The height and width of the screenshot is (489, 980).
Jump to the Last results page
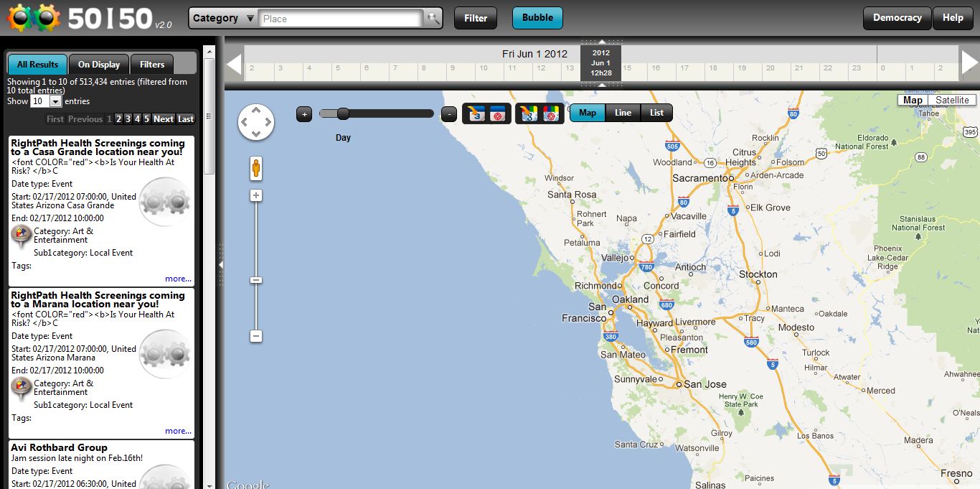(186, 119)
